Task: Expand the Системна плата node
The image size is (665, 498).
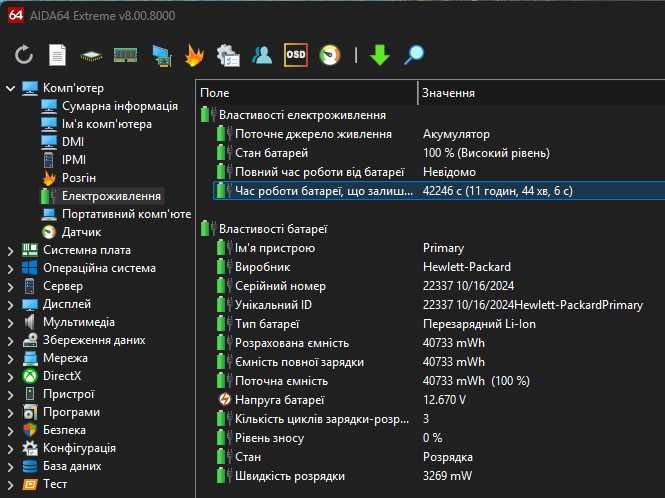Action: tap(10, 251)
